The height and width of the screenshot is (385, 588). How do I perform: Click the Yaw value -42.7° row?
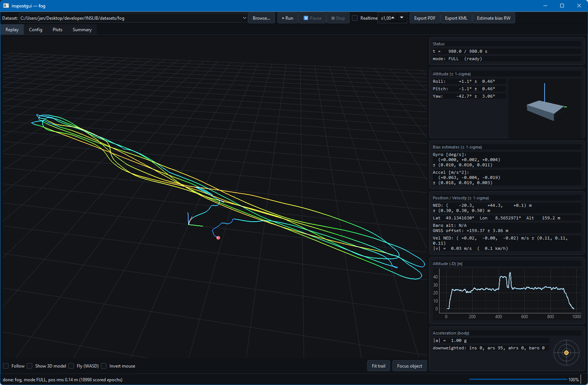(x=469, y=96)
